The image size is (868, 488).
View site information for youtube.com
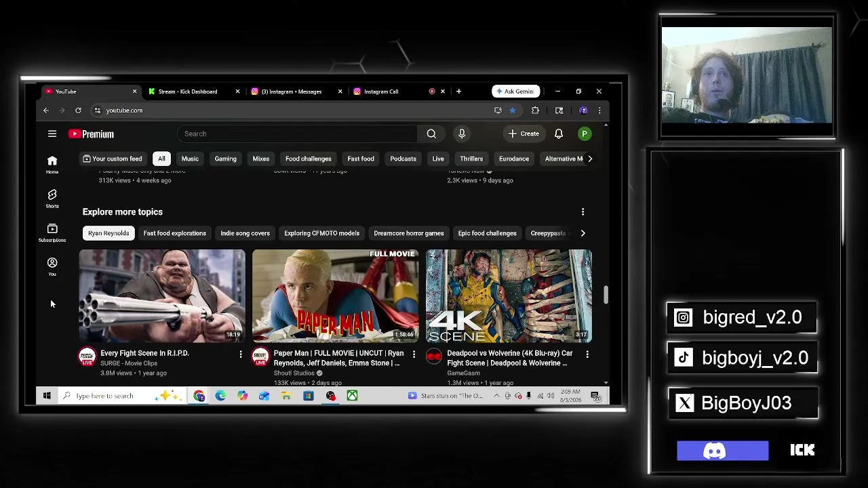(98, 110)
